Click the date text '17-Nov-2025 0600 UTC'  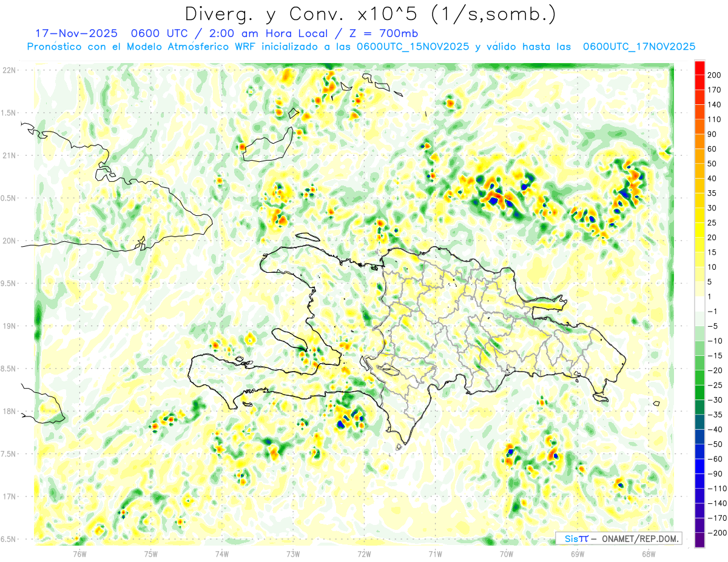[112, 33]
